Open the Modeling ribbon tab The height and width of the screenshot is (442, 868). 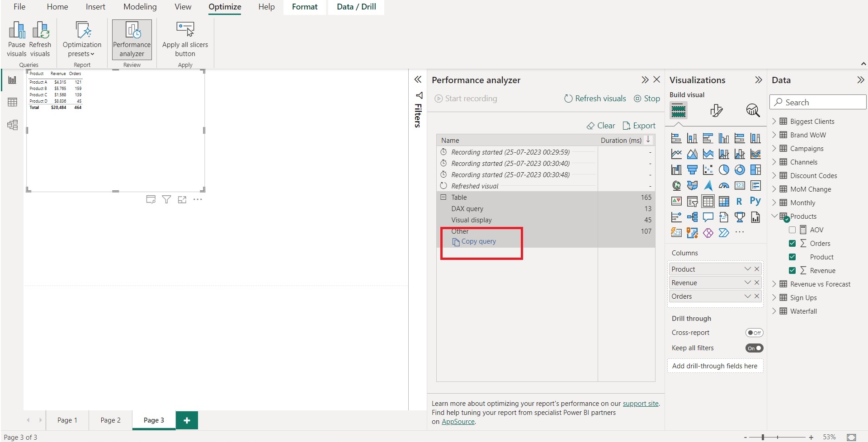coord(140,7)
